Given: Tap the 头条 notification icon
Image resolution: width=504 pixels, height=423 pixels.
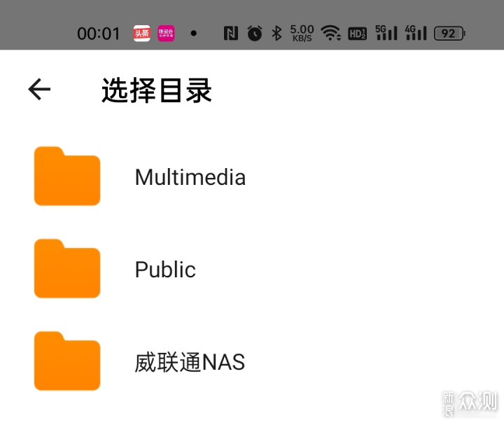Looking at the screenshot, I should (x=141, y=33).
